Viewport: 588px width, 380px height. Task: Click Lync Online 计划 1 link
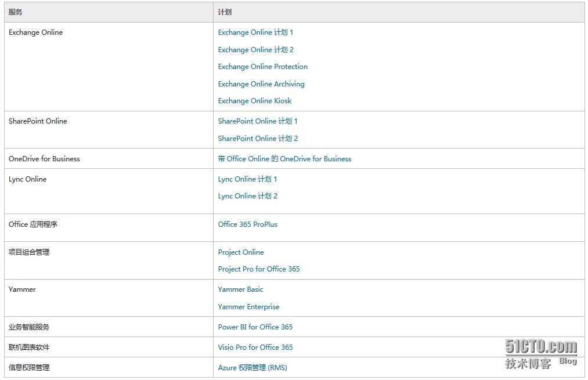click(247, 179)
